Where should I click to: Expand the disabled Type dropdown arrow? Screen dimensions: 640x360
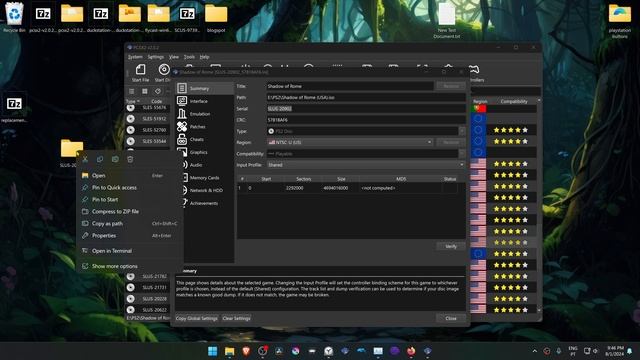(462, 131)
